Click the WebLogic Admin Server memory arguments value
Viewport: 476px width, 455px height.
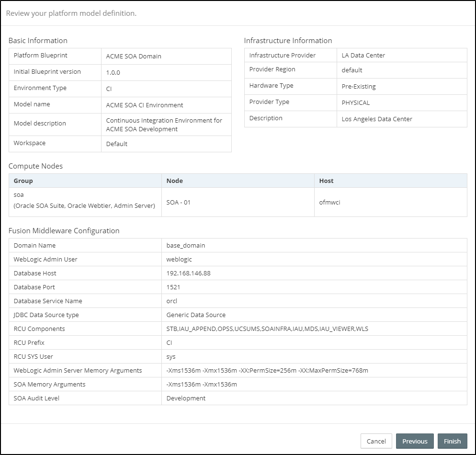coord(267,370)
